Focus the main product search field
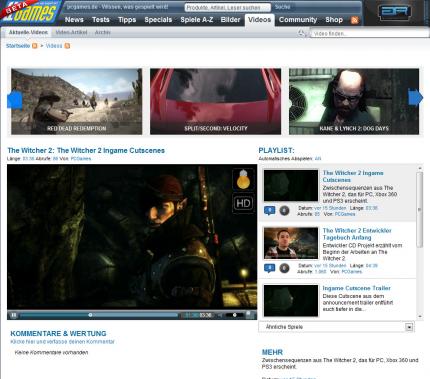Screen dimensions: 430x379 coord(228,7)
